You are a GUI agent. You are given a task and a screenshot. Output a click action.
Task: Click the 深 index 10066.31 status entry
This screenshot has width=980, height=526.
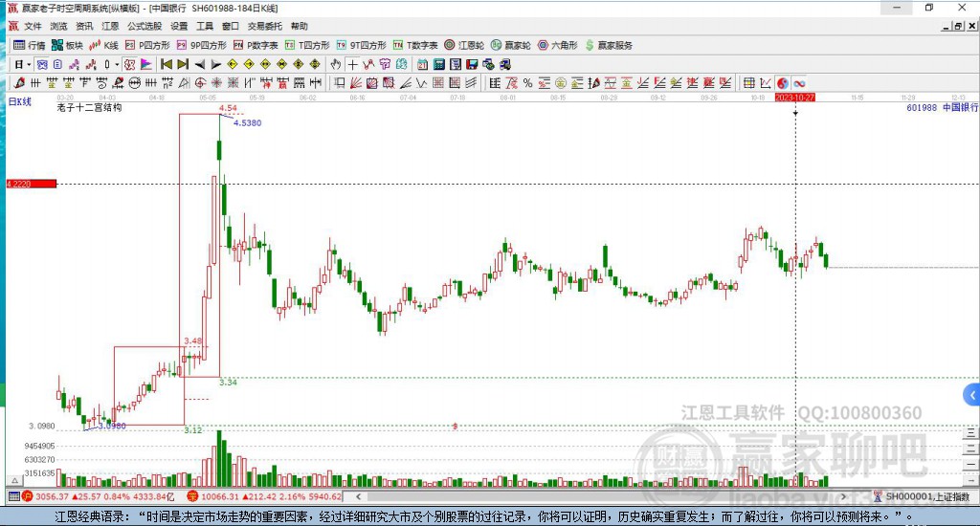(x=264, y=496)
